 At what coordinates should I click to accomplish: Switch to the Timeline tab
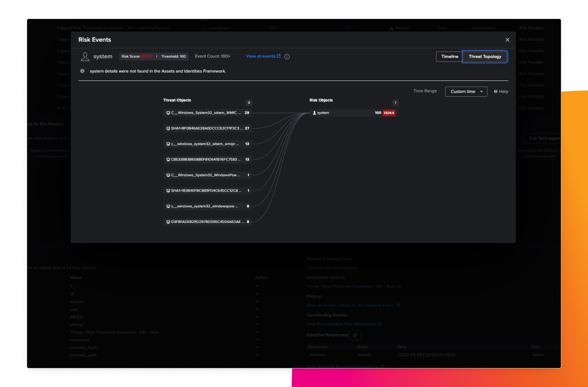point(449,57)
